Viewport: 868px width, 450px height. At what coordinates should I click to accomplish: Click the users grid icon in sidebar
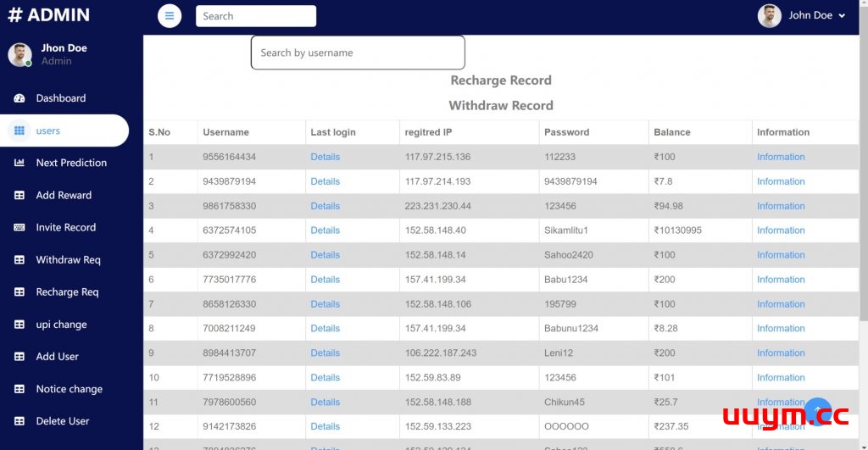[x=19, y=131]
